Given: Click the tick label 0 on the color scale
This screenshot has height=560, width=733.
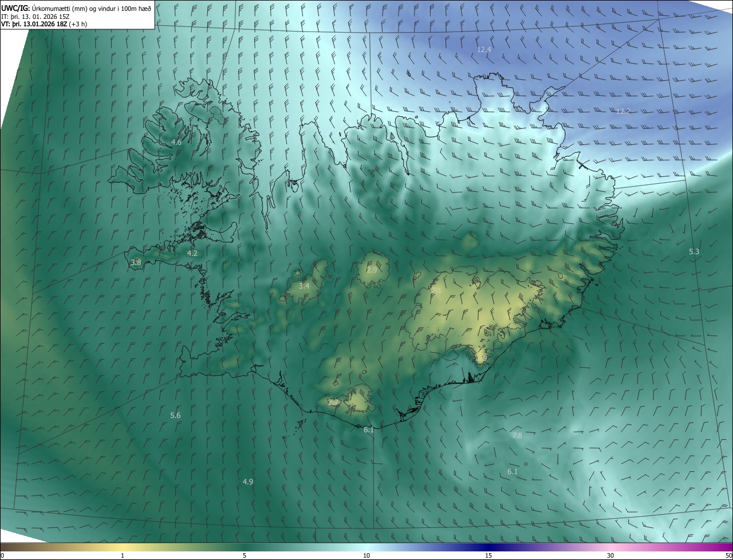Looking at the screenshot, I should 2,556.
